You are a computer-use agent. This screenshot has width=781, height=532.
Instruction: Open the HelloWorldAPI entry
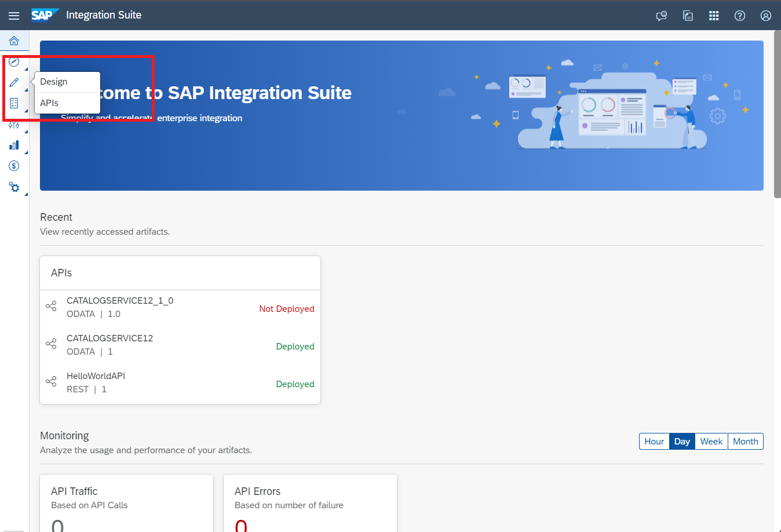[180, 383]
